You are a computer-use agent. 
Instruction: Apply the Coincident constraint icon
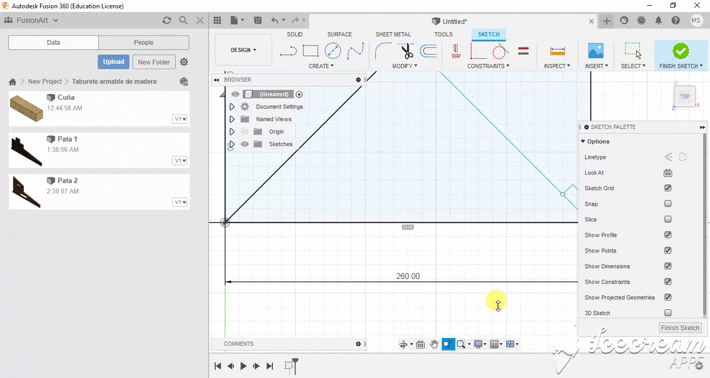pos(477,51)
